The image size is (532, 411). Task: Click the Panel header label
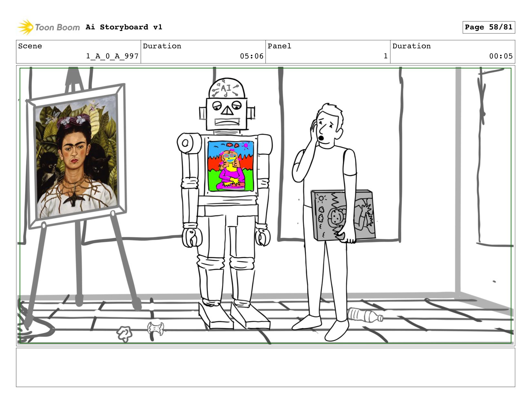279,46
